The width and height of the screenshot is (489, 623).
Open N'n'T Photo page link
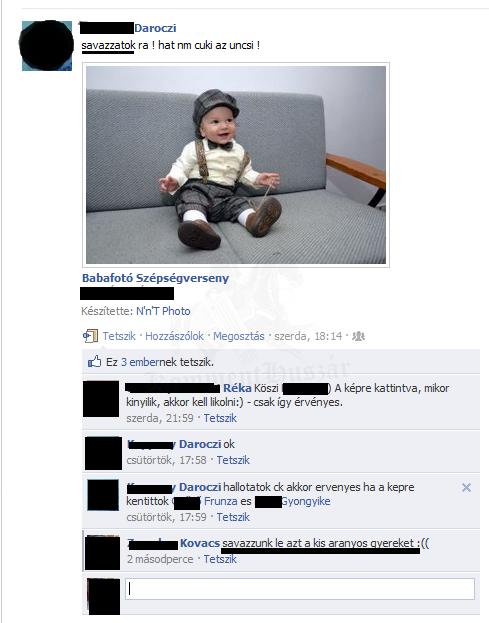(x=163, y=311)
